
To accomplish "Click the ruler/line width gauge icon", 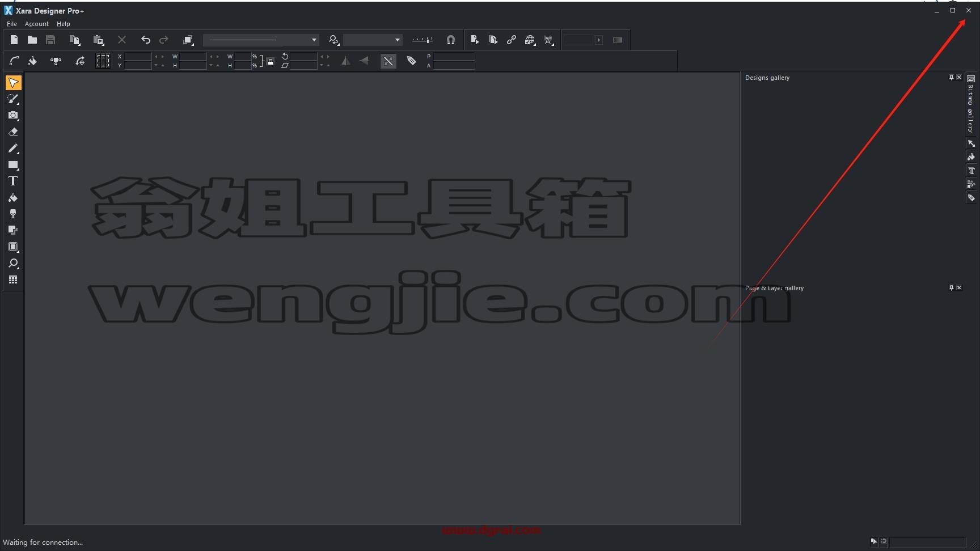I will coord(422,40).
